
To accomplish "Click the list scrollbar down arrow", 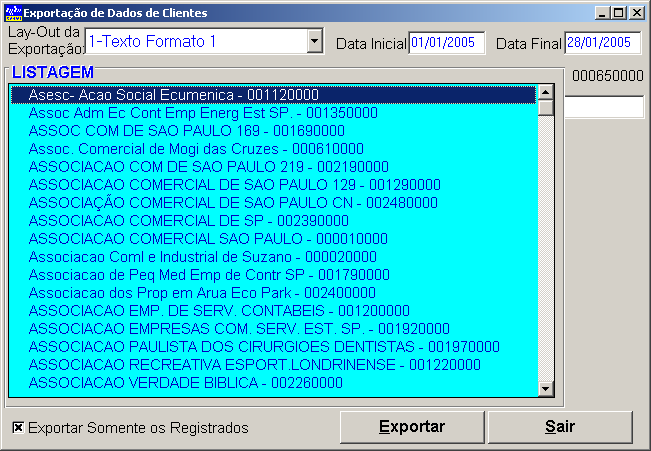I will [546, 389].
